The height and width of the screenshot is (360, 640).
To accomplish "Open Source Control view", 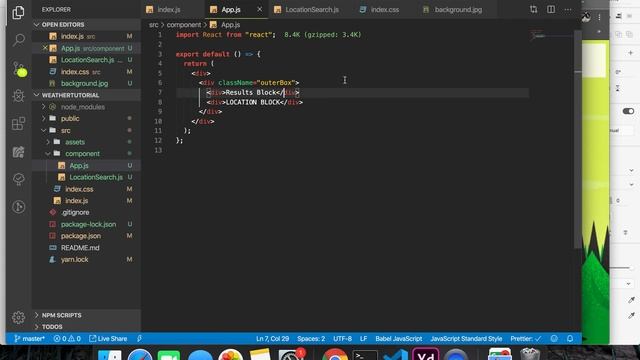I will (19, 69).
